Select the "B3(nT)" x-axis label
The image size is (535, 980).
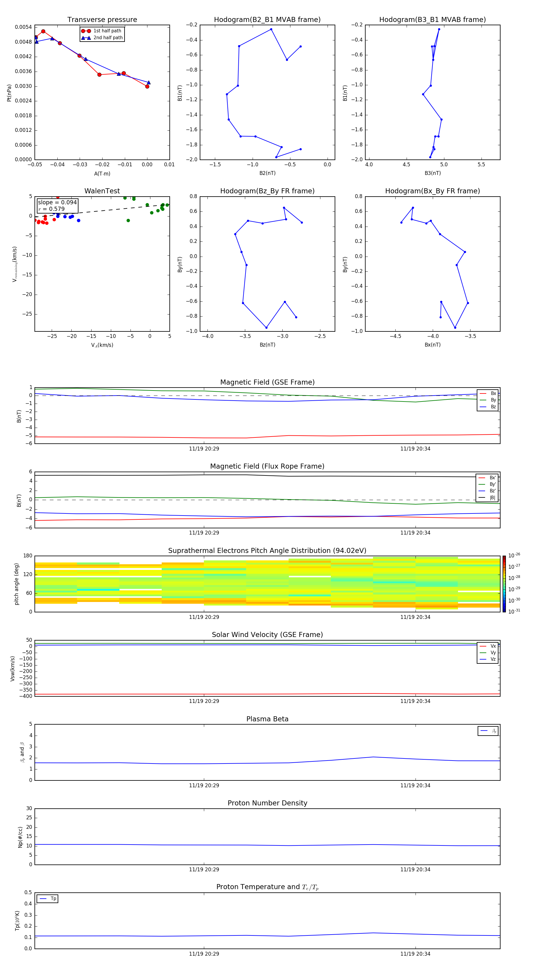coord(432,173)
